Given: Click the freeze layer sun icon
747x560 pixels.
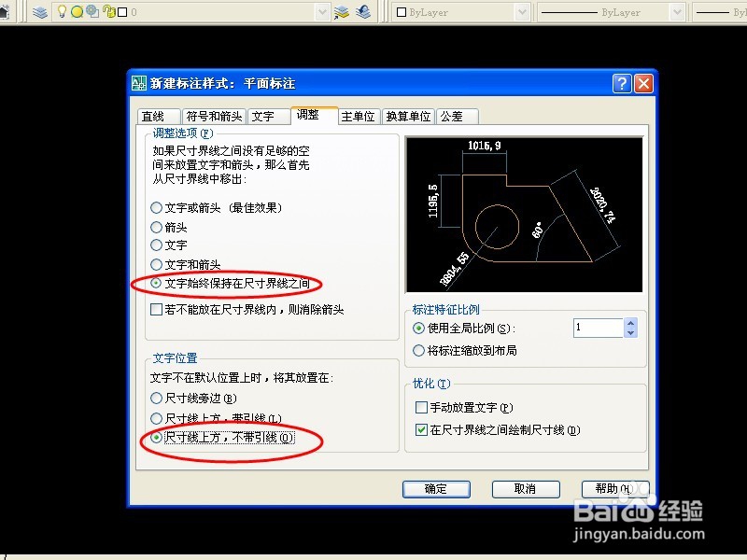Looking at the screenshot, I should click(76, 11).
